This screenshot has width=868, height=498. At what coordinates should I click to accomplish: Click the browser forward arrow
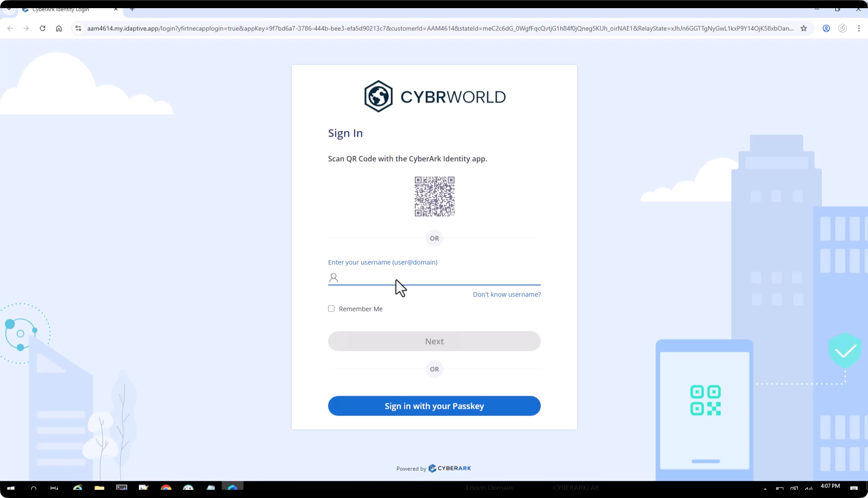pos(26,28)
